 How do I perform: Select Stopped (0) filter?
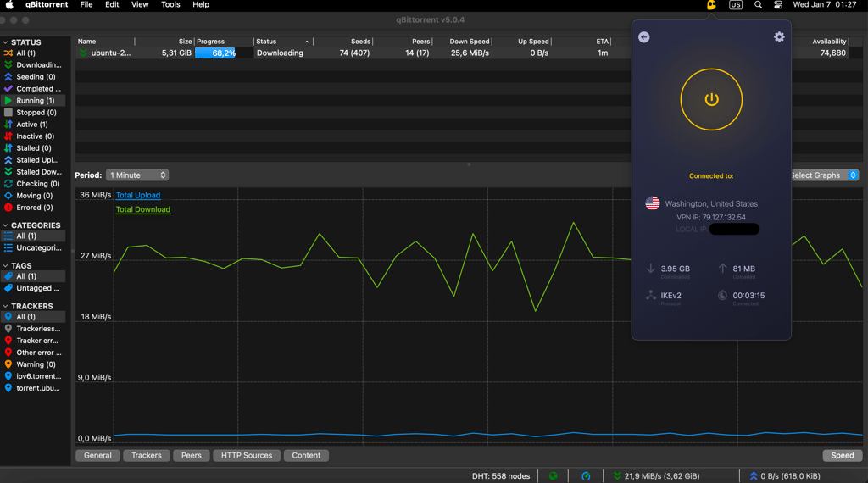tap(33, 113)
